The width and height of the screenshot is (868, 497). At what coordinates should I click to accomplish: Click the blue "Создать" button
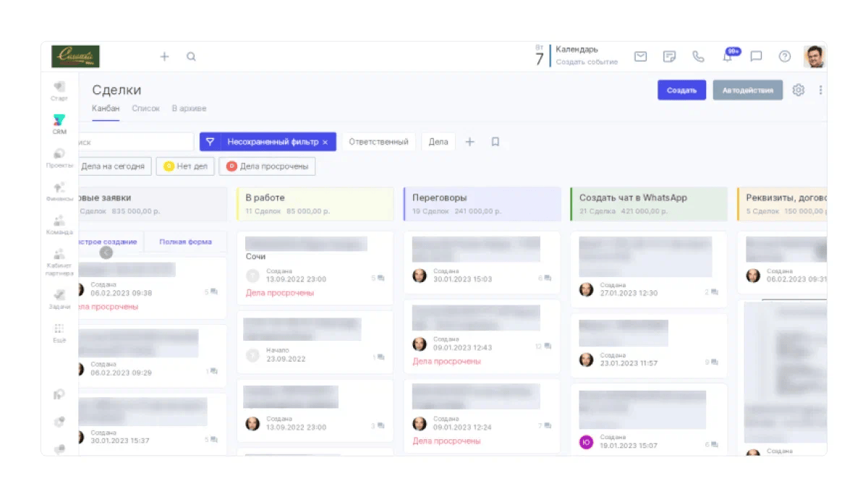tap(681, 90)
